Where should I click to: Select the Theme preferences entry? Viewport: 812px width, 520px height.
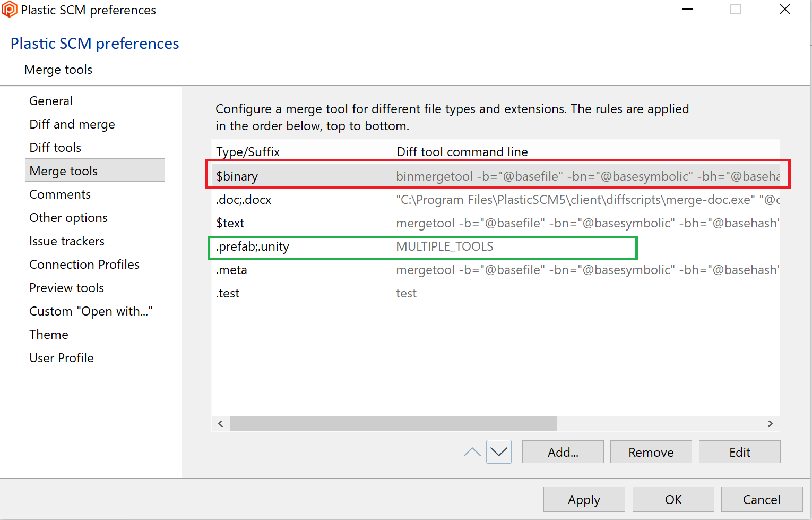[49, 335]
